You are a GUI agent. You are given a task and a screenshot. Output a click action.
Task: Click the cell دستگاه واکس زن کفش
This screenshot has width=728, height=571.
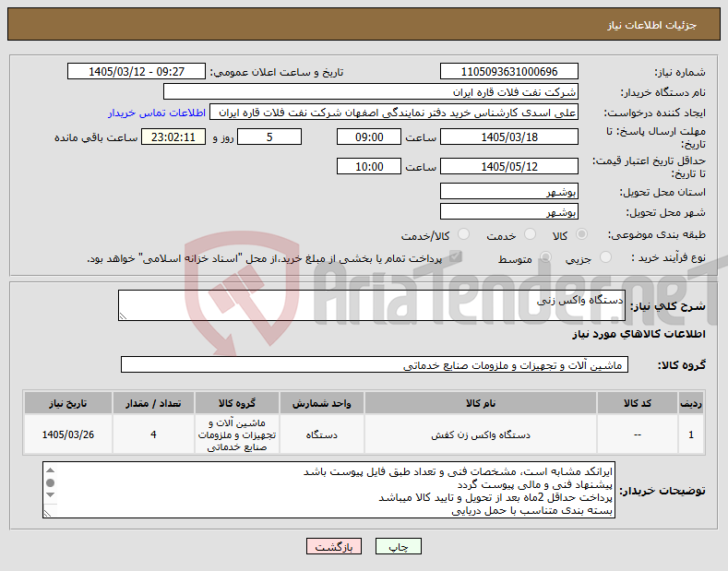tap(481, 435)
